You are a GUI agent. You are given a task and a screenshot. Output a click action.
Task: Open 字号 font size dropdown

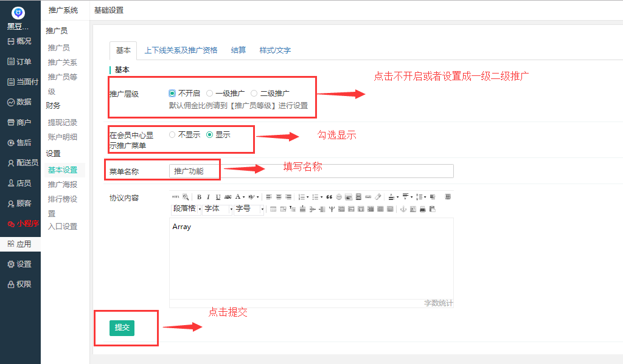pyautogui.click(x=249, y=209)
